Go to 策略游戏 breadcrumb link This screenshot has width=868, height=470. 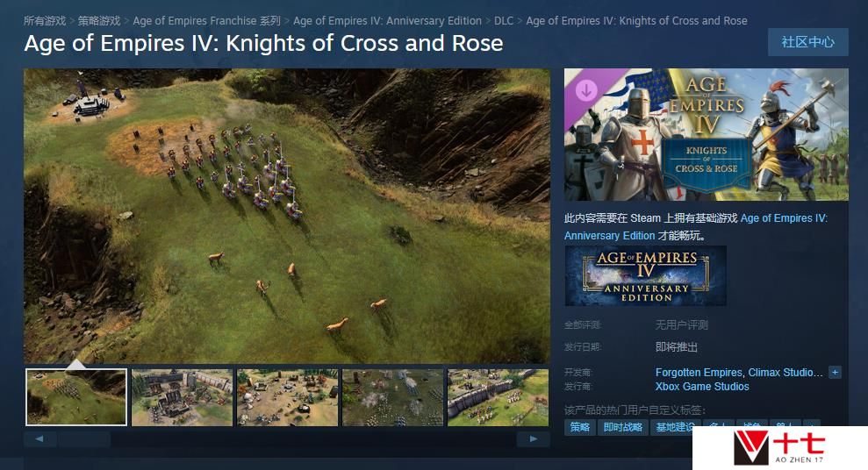click(x=99, y=21)
